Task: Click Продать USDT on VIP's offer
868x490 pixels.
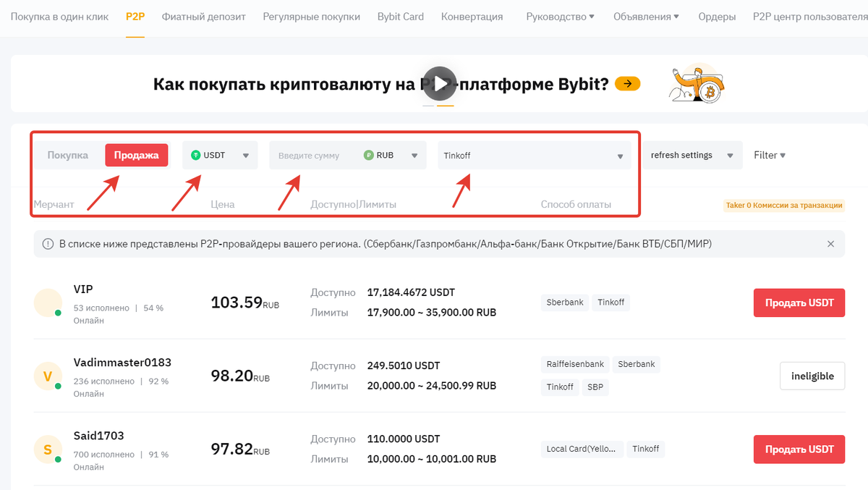Action: [x=799, y=303]
